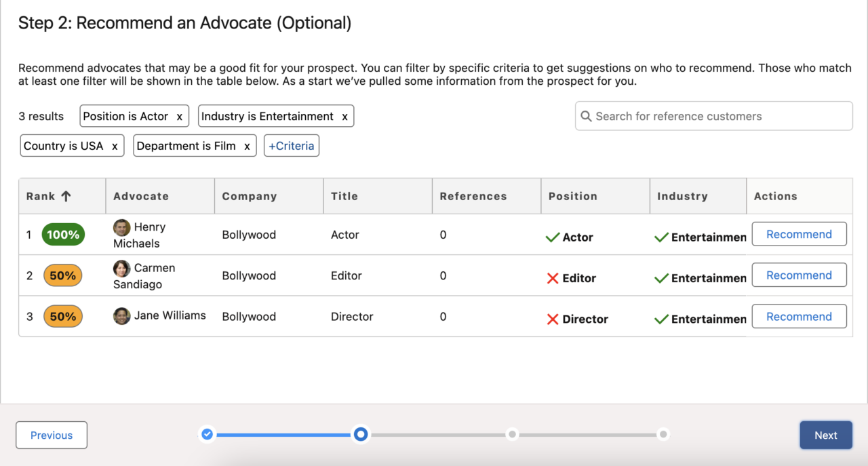Remove the Country is USA filter
Image resolution: width=868 pixels, height=466 pixels.
click(x=115, y=146)
